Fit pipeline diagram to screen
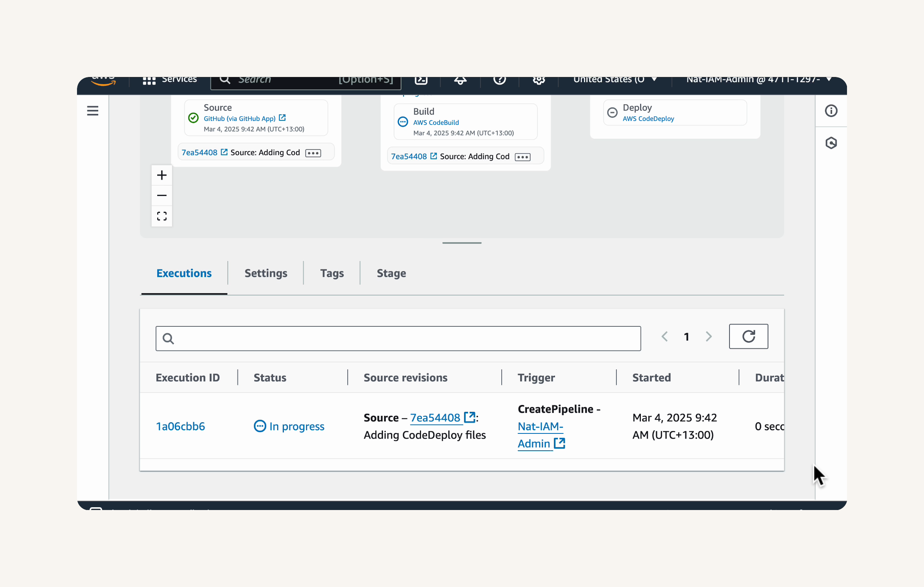Image resolution: width=924 pixels, height=587 pixels. (x=162, y=216)
